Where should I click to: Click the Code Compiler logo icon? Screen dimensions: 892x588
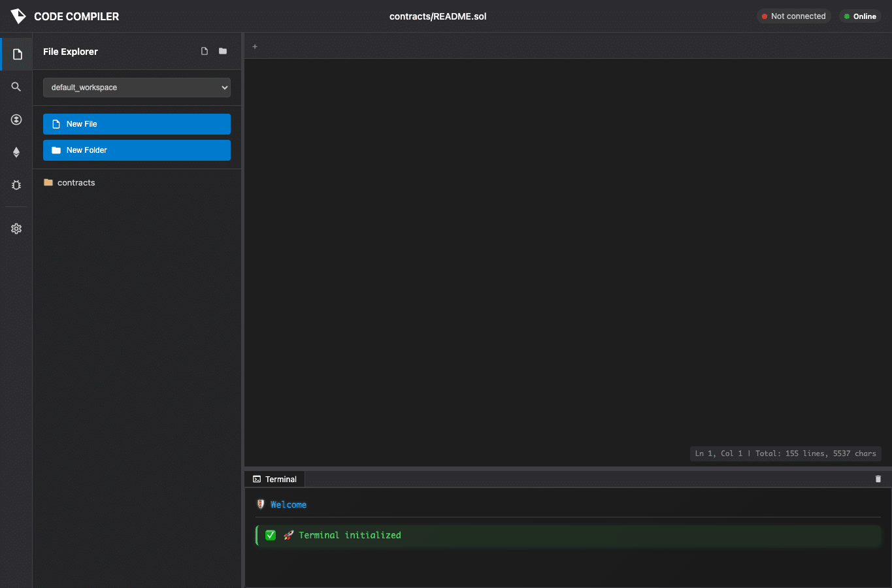[18, 16]
